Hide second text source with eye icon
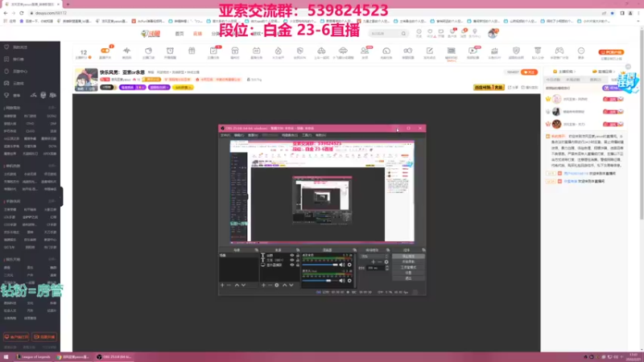Image resolution: width=644 pixels, height=362 pixels. [x=292, y=260]
